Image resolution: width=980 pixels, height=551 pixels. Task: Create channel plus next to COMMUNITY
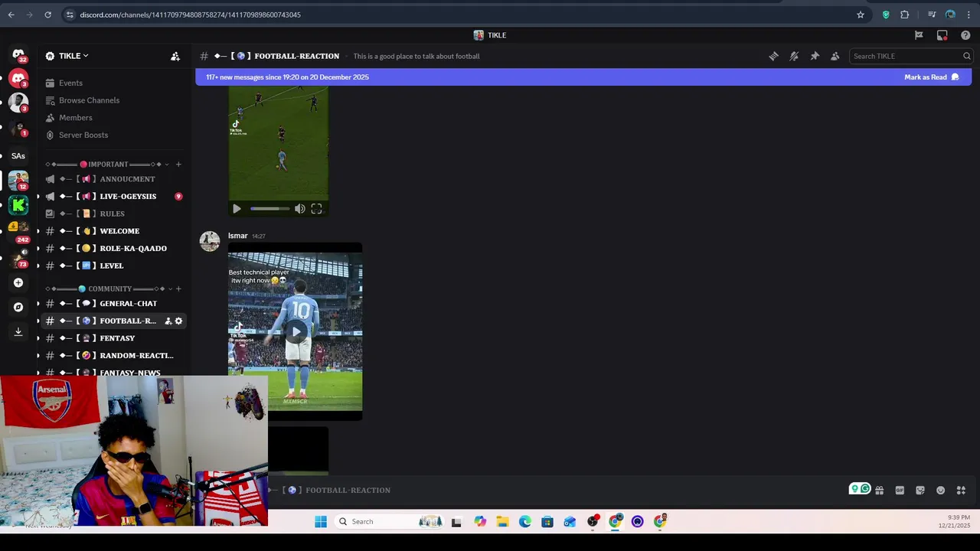178,289
